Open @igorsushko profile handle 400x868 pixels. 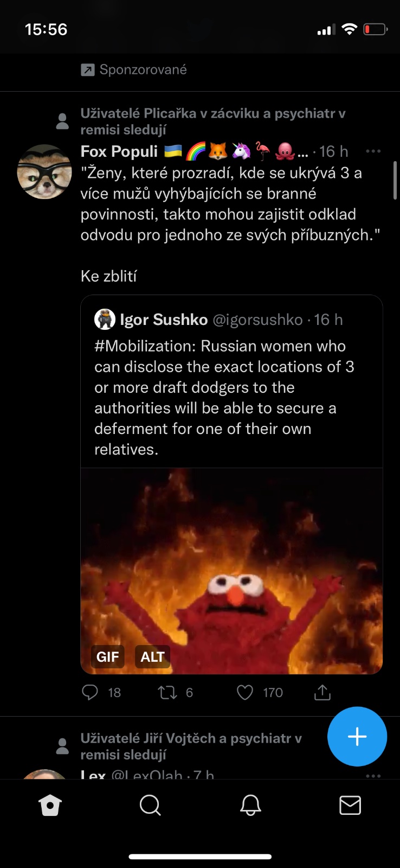257,320
